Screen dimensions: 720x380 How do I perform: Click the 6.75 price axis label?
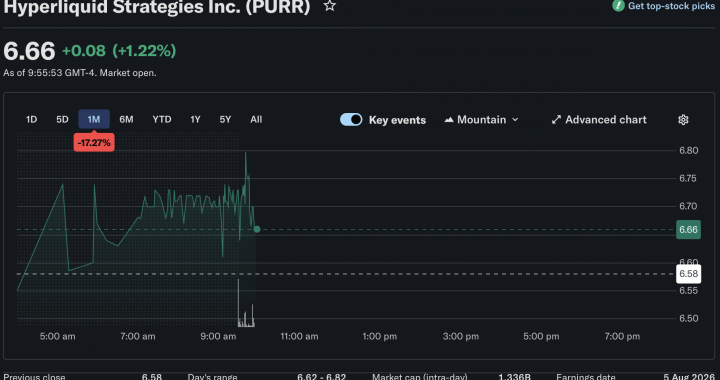tap(689, 179)
